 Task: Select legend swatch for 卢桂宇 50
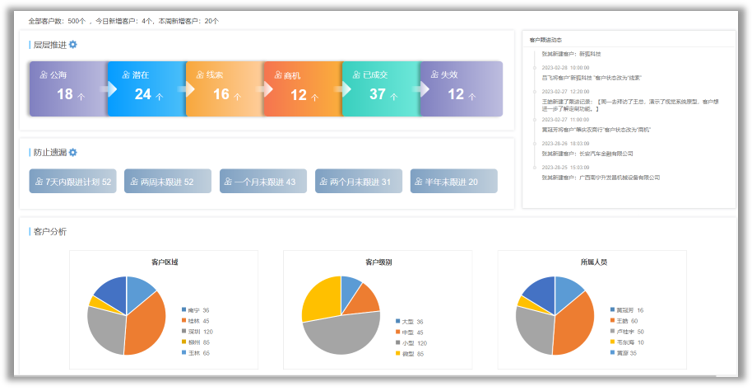(x=612, y=331)
